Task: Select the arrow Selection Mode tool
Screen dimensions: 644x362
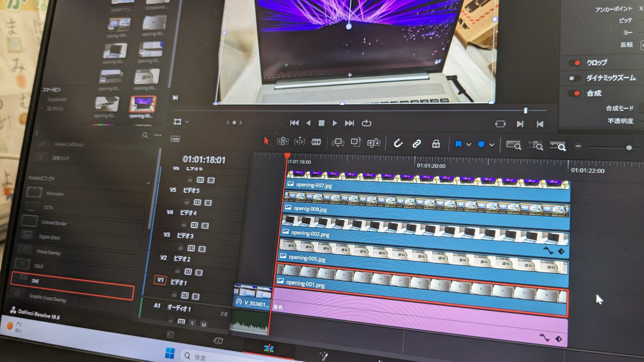Action: (x=266, y=141)
